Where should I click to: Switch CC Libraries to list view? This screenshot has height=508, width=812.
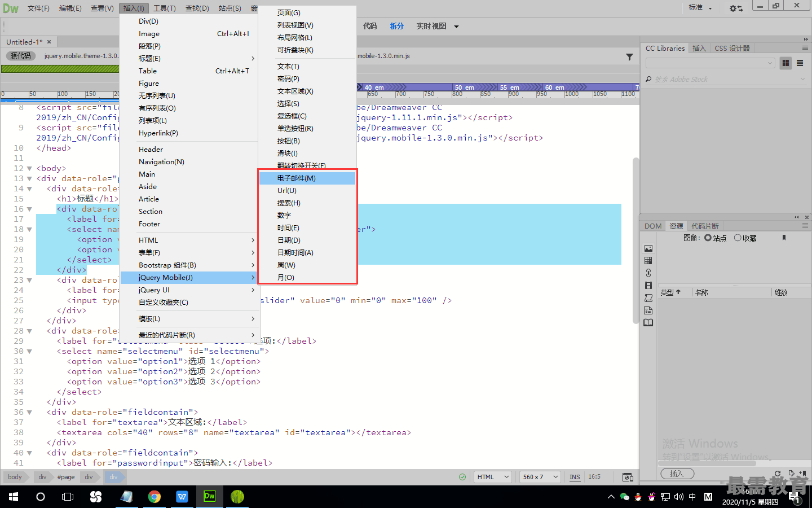tap(800, 63)
